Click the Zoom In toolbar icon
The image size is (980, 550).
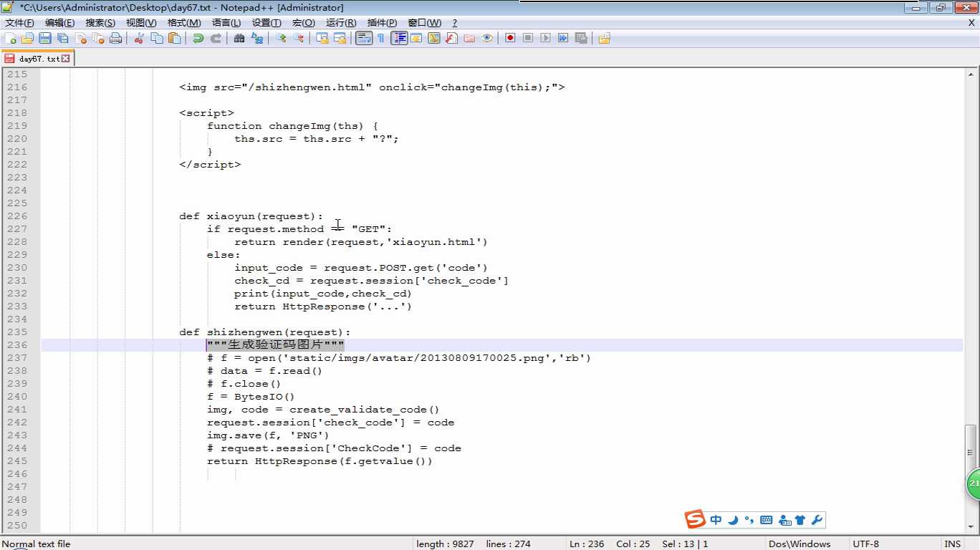[x=281, y=38]
